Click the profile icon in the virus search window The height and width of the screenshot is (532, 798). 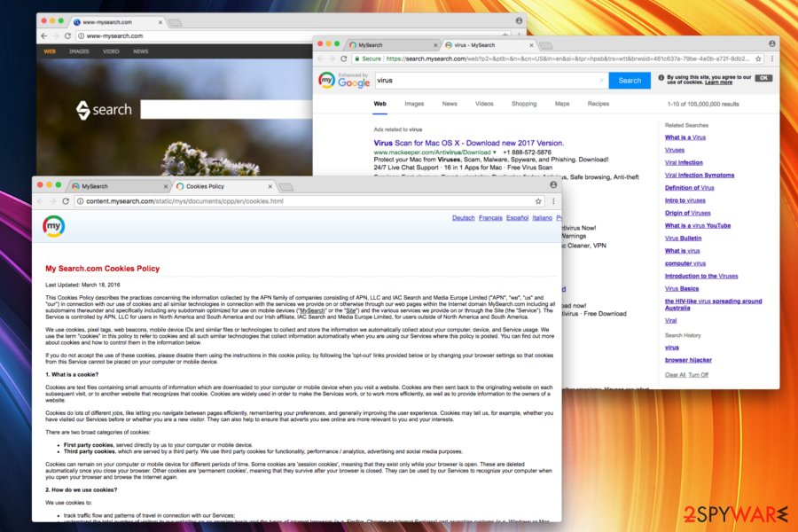[772, 43]
